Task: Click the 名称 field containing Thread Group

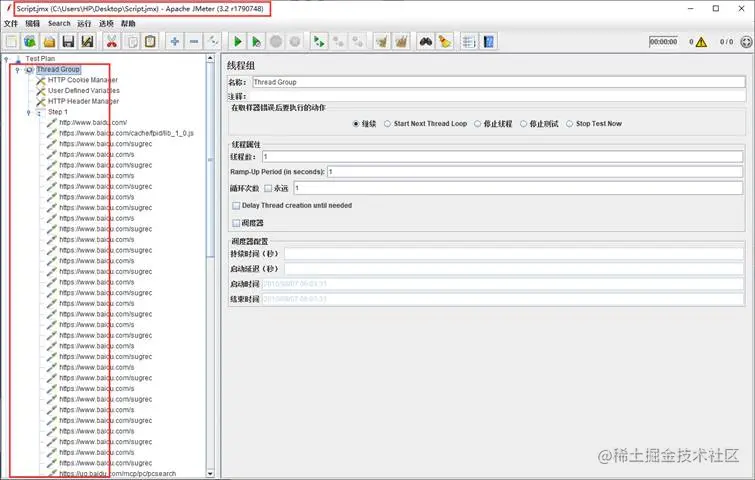Action: click(499, 82)
